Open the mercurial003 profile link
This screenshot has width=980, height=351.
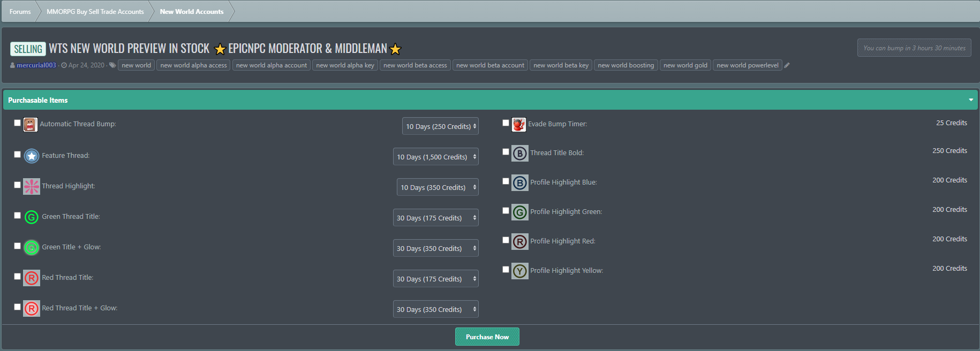pos(36,65)
